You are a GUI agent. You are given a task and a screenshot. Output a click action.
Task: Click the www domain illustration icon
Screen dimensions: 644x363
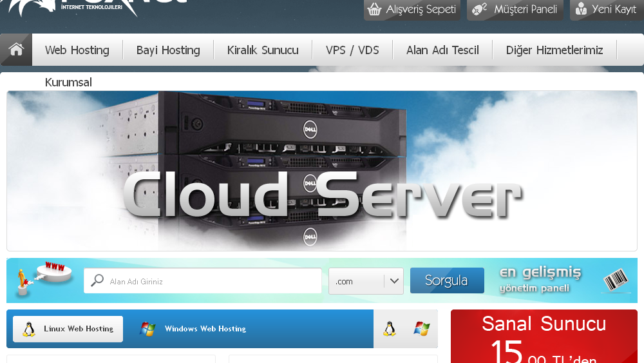44,279
